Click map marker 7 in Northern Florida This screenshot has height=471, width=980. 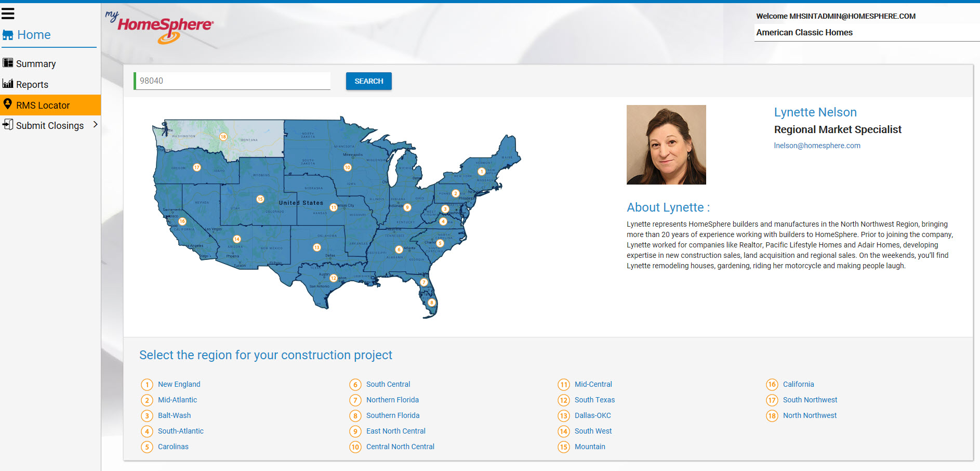click(x=423, y=282)
